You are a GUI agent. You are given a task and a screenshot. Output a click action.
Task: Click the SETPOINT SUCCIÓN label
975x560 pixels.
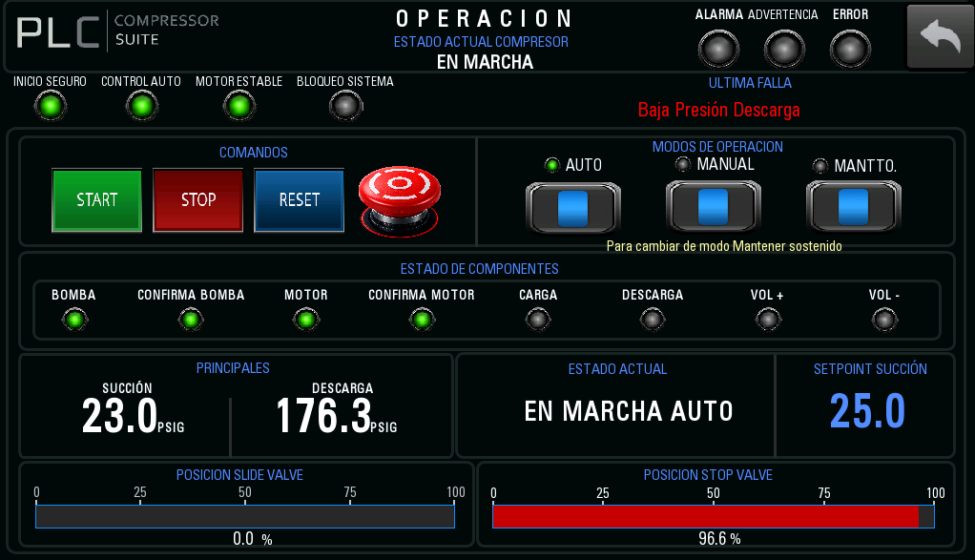[870, 368]
